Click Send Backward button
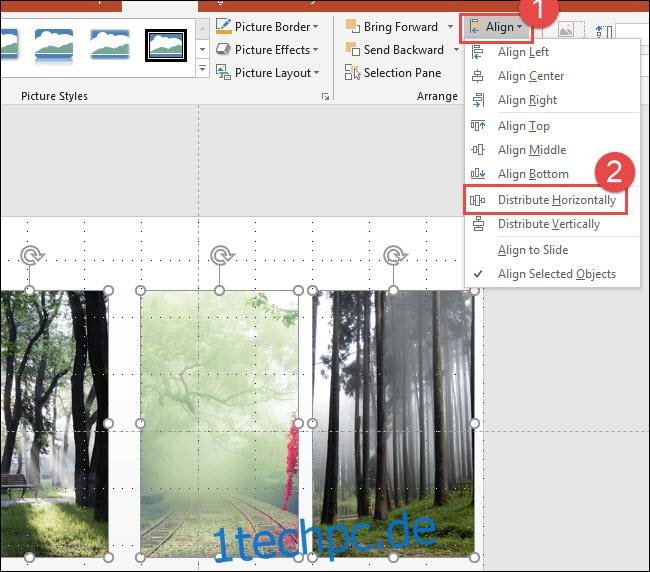 (395, 50)
